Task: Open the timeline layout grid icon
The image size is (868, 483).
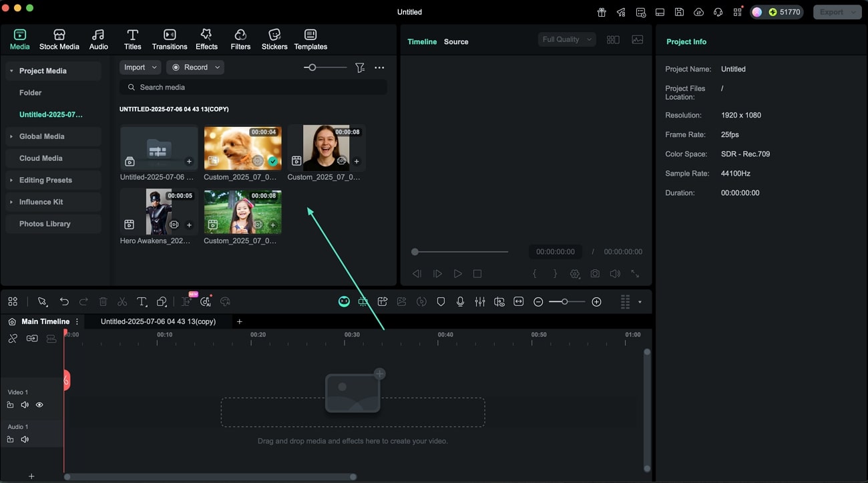Action: coord(13,302)
